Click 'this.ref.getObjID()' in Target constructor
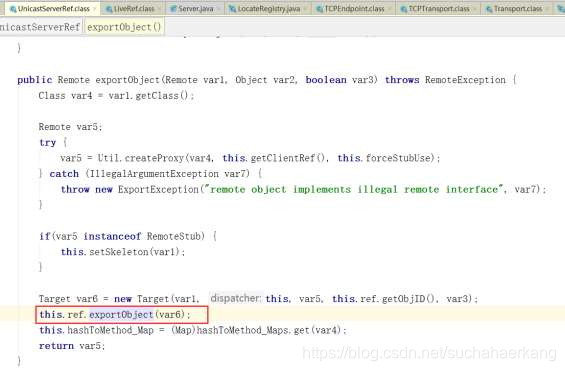Viewport: 565px width, 371px height. pyautogui.click(x=383, y=299)
